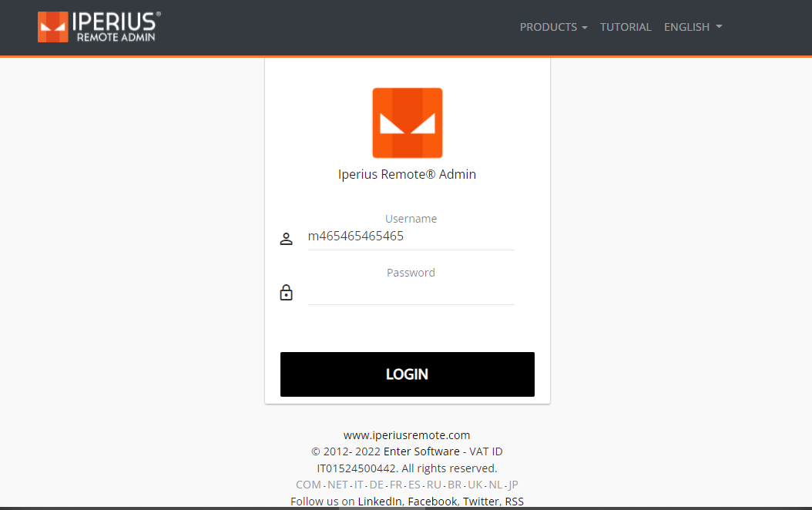Click the VAT ID IT01524500442 text
Image resolution: width=812 pixels, height=510 pixels.
coord(407,460)
